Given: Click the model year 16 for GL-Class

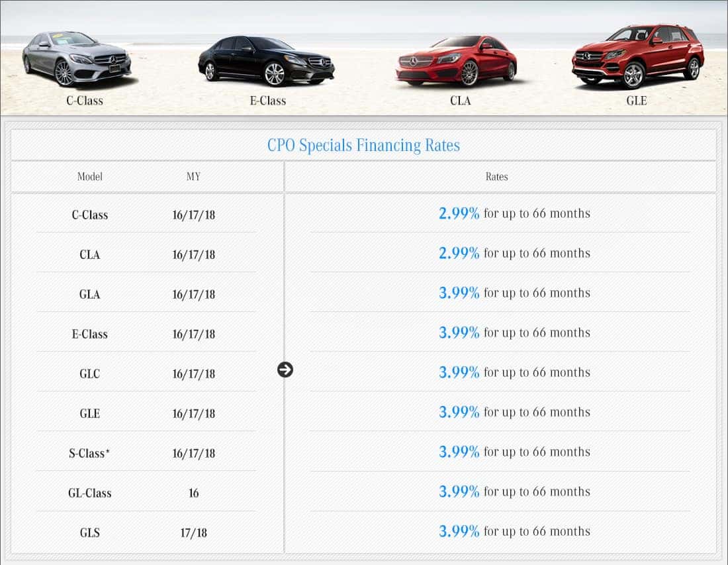Looking at the screenshot, I should click(x=194, y=493).
